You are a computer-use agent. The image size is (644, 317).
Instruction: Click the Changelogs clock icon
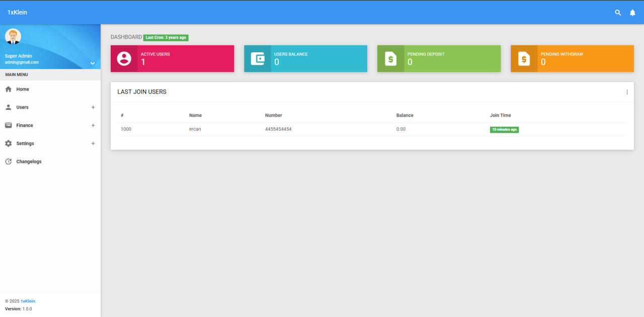8,162
